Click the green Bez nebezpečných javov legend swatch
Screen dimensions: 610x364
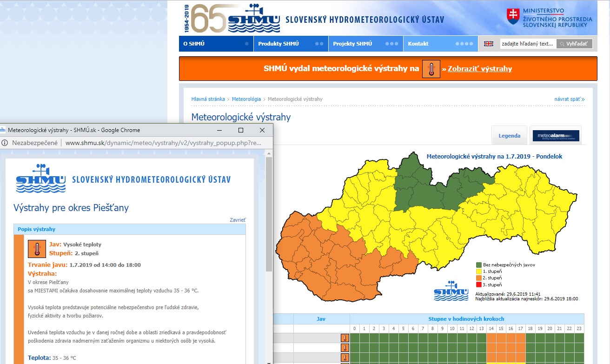478,265
